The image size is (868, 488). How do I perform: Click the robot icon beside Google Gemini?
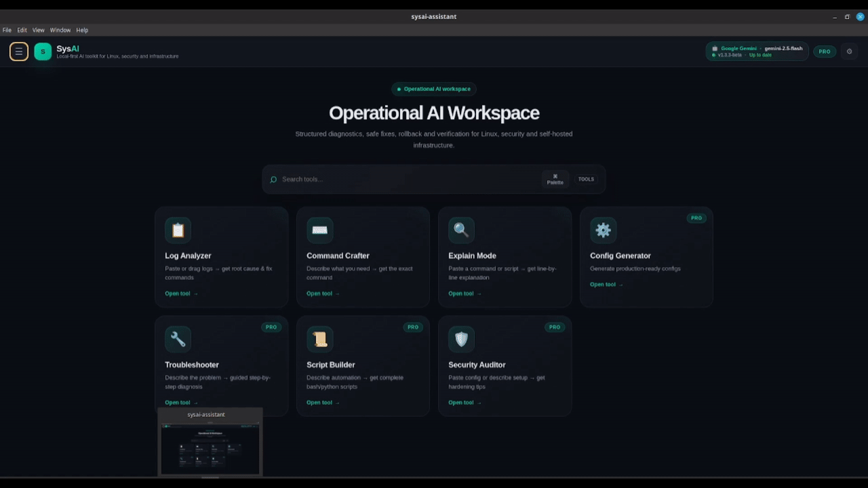[x=715, y=49]
